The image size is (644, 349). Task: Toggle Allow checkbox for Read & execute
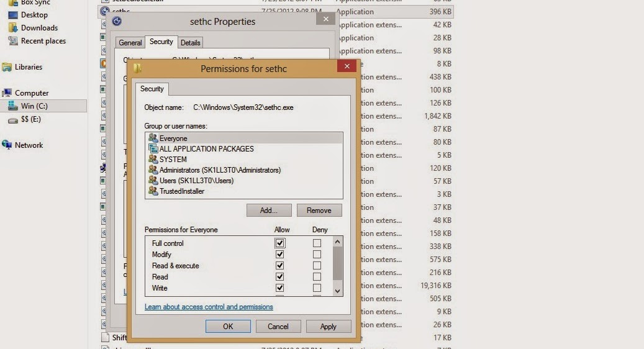click(279, 266)
